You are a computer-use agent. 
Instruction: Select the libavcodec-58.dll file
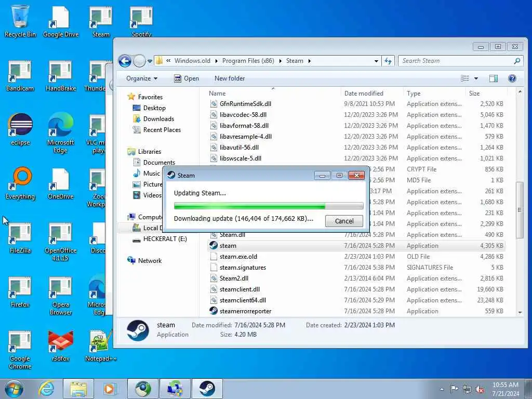[243, 115]
